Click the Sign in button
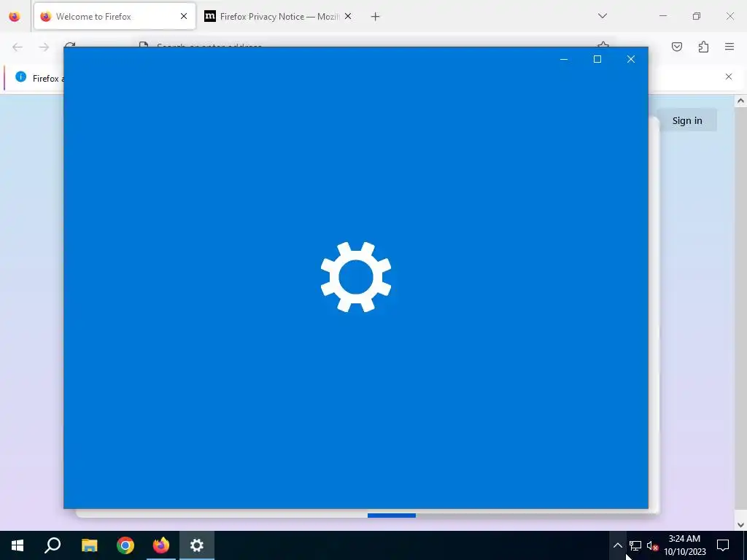Viewport: 747px width, 560px height. tap(687, 120)
